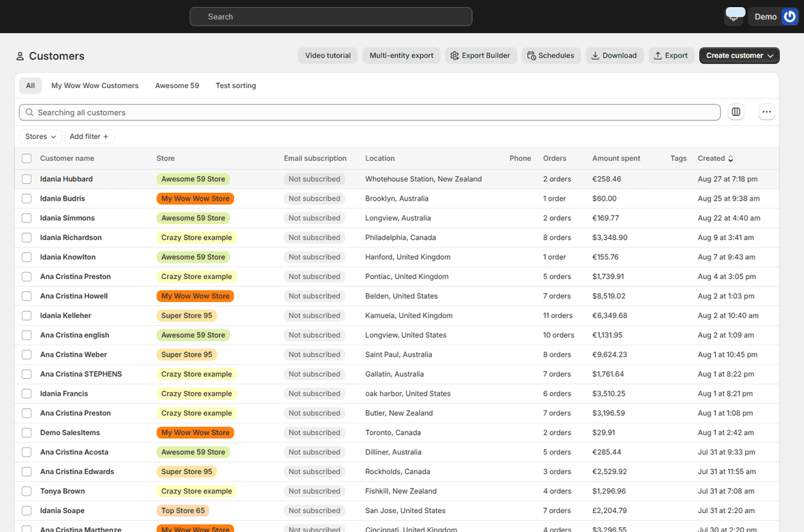Click location Whotehouse Station, New Zealand
The height and width of the screenshot is (532, 804).
pos(424,179)
